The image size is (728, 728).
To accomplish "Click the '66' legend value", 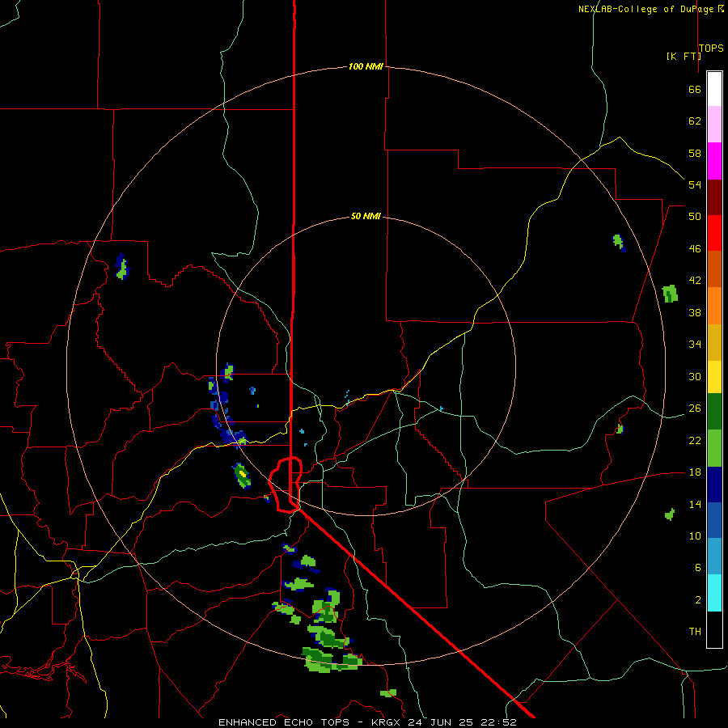I will coord(695,89).
